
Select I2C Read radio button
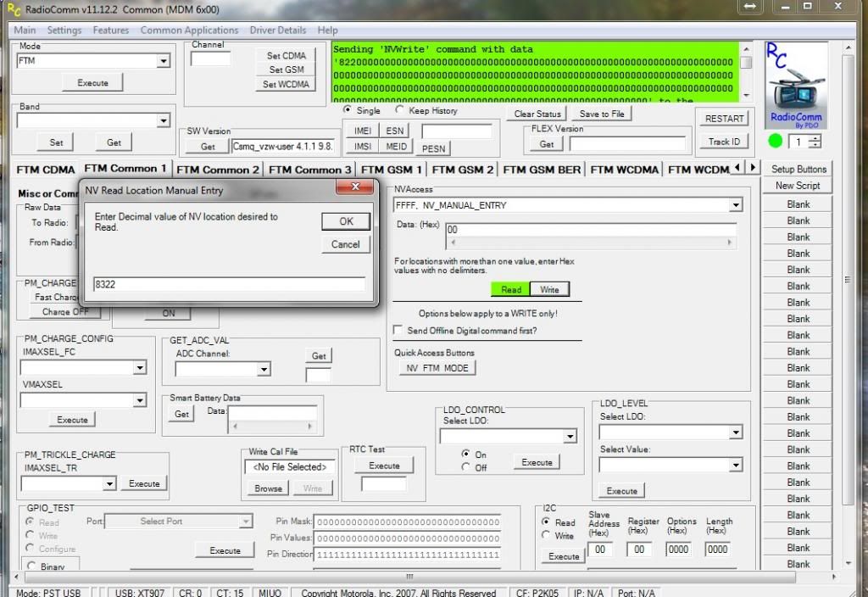[546, 522]
